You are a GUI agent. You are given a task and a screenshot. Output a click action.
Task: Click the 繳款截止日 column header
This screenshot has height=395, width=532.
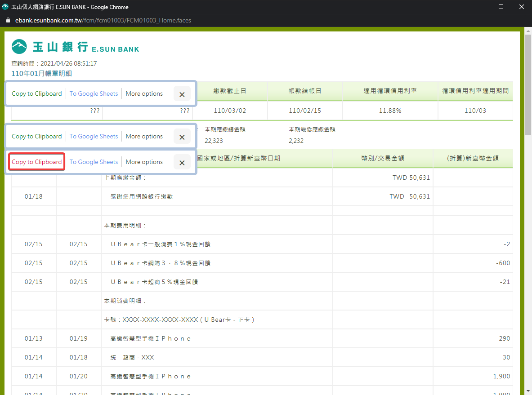pyautogui.click(x=230, y=91)
